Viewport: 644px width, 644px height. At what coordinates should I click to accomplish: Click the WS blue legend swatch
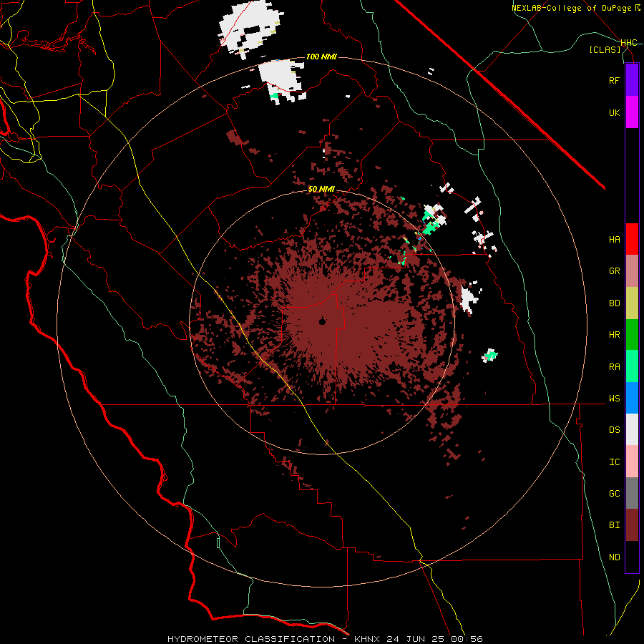click(632, 398)
